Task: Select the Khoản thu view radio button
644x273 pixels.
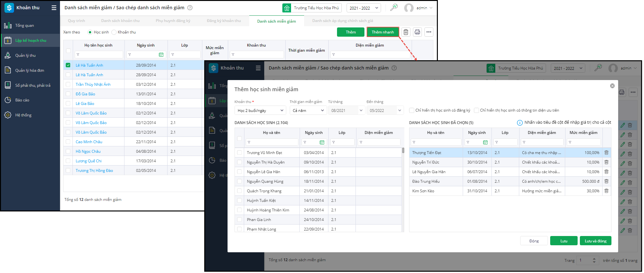Action: [114, 32]
